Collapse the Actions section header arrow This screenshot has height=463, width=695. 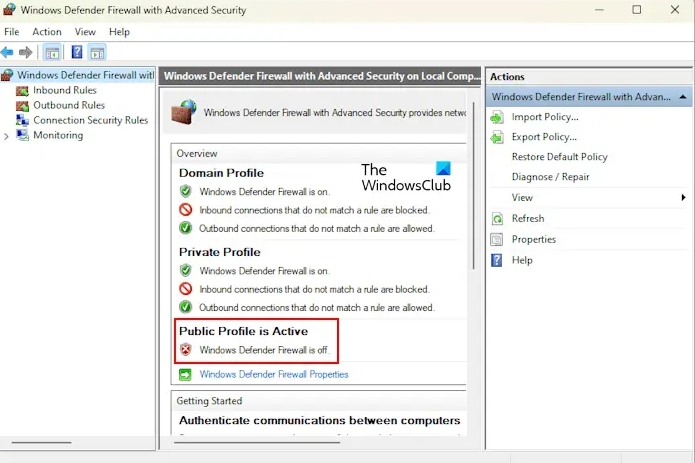(683, 97)
